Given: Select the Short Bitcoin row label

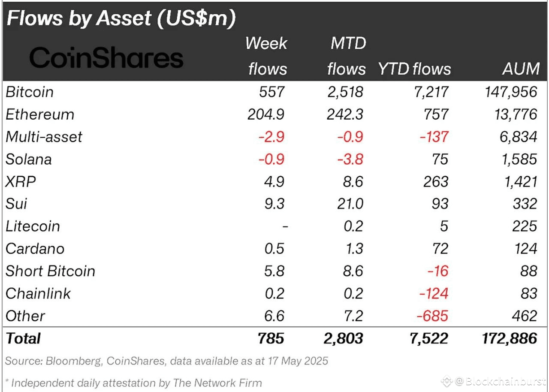Looking at the screenshot, I should click(50, 271).
